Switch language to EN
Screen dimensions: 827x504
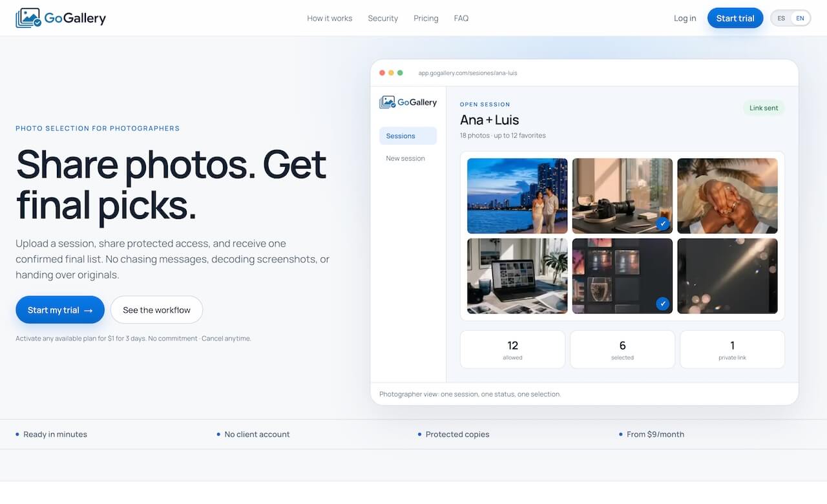(800, 18)
